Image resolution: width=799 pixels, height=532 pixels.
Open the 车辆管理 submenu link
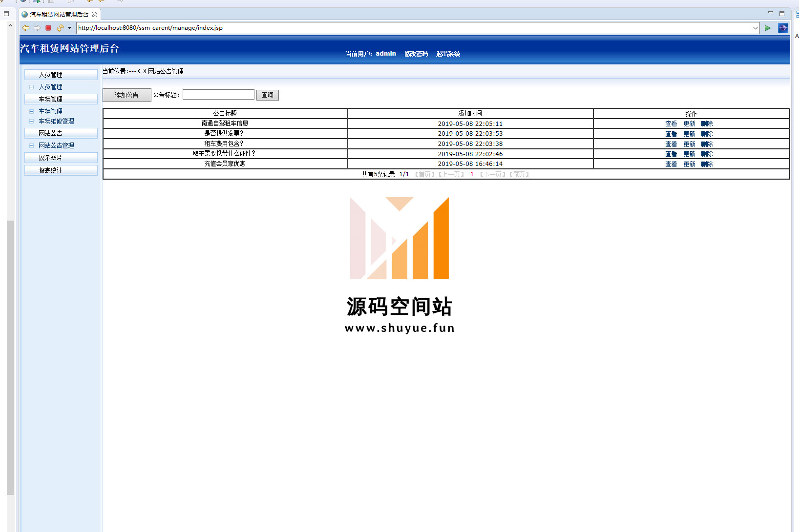coord(51,111)
